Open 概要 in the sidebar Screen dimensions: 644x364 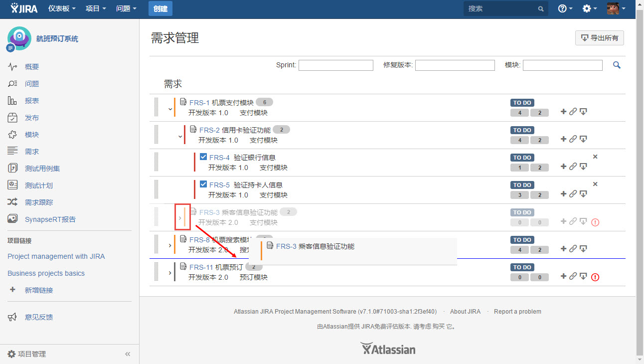click(x=32, y=67)
